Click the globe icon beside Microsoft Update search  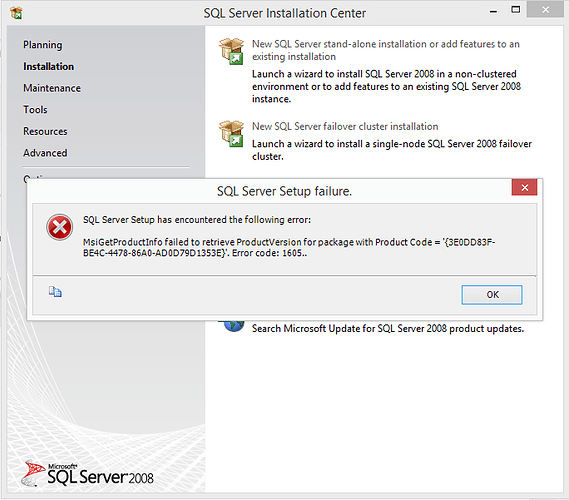point(234,325)
